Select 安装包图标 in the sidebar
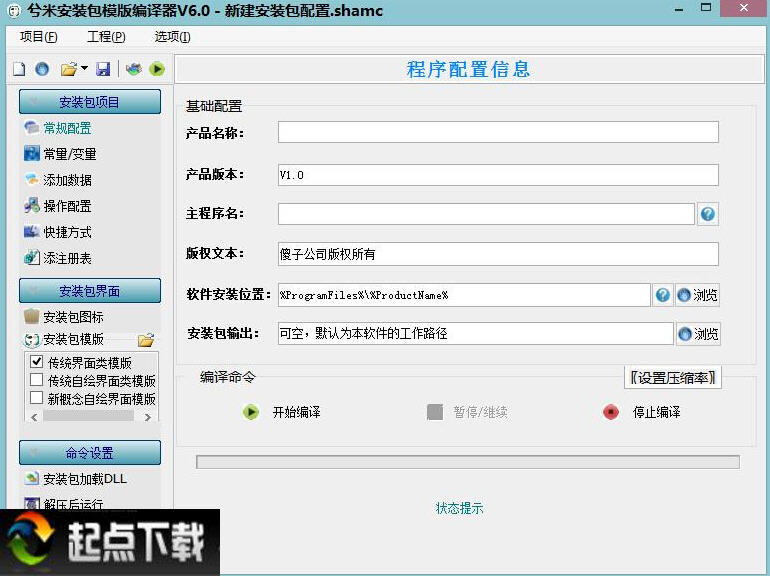Viewport: 770px width, 576px height. point(64,317)
